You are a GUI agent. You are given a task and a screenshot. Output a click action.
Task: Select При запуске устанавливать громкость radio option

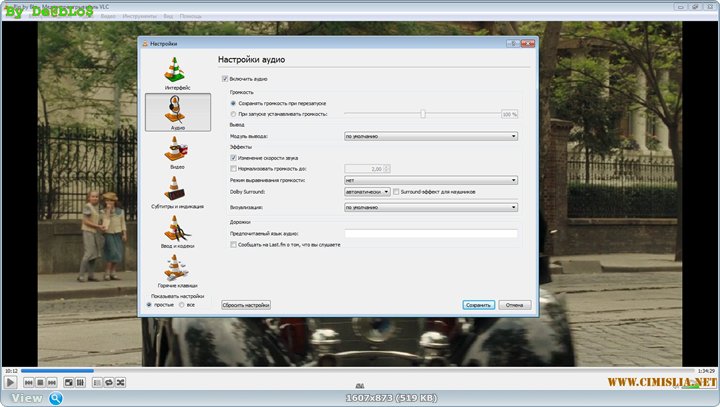coord(233,114)
